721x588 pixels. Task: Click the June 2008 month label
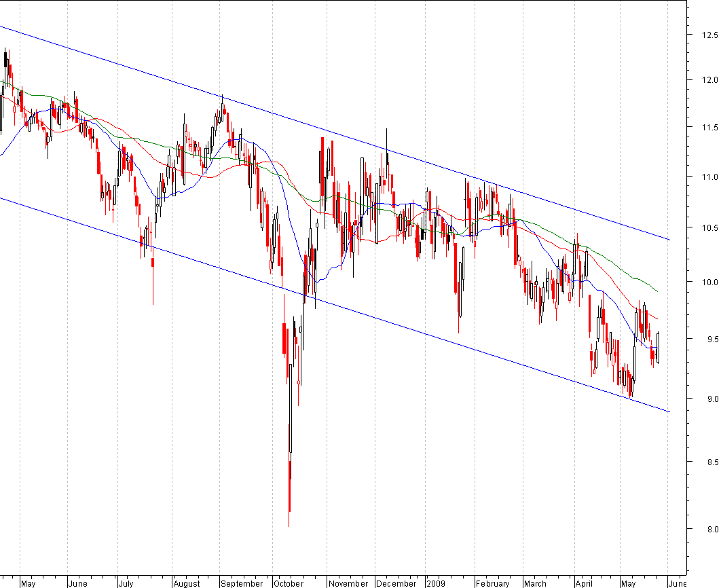pos(77,583)
